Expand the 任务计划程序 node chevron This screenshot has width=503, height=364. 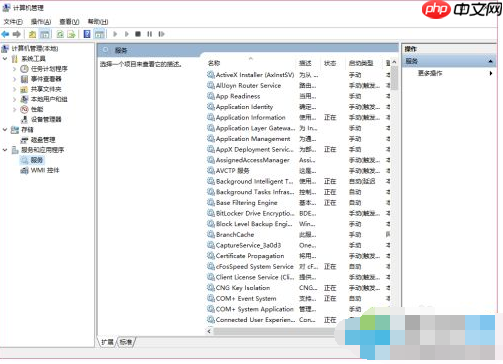14,69
